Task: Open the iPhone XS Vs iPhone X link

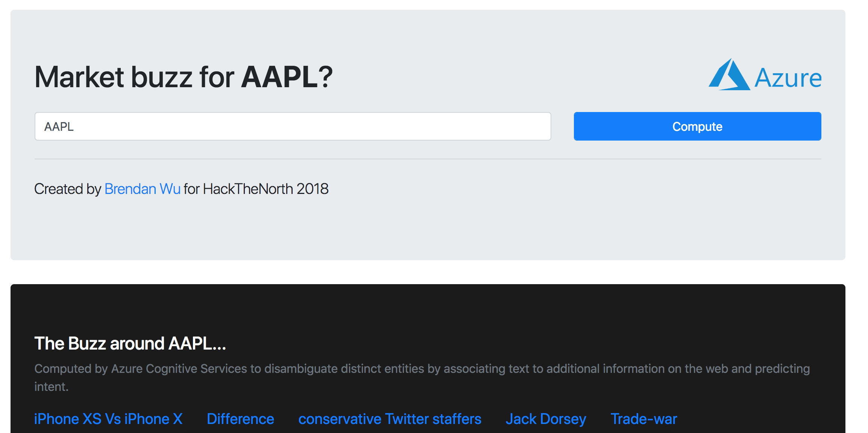Action: coord(108,419)
